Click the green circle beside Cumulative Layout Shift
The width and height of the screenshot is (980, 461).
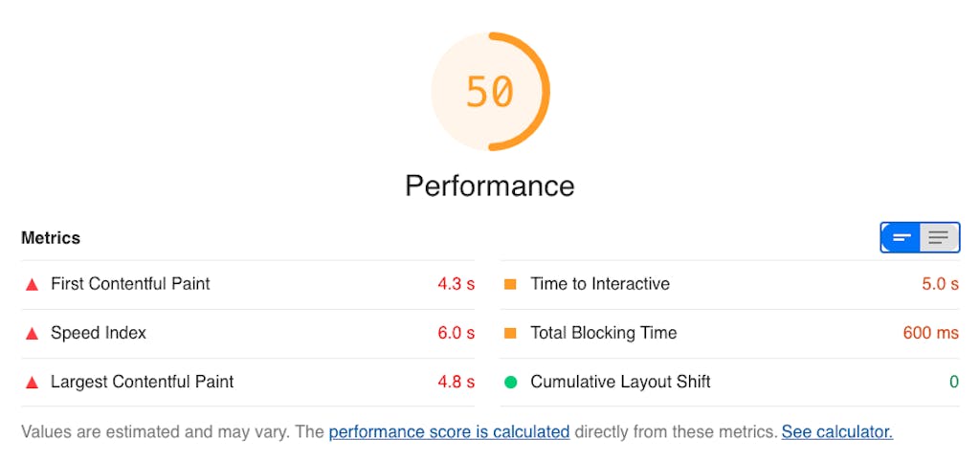(x=510, y=383)
